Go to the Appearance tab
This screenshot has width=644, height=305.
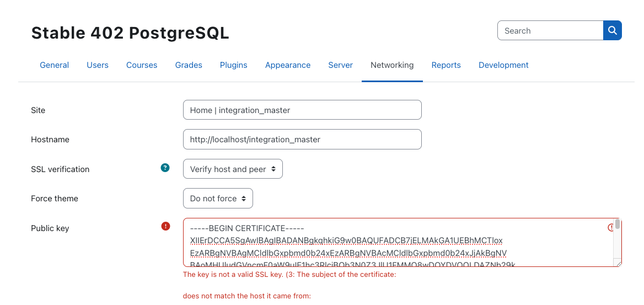pos(288,65)
